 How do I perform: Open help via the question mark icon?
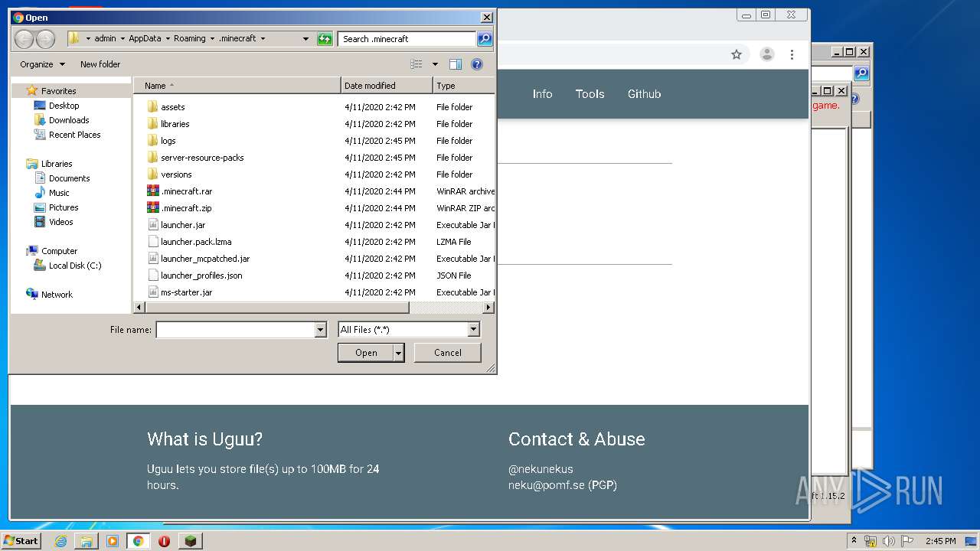pos(477,64)
